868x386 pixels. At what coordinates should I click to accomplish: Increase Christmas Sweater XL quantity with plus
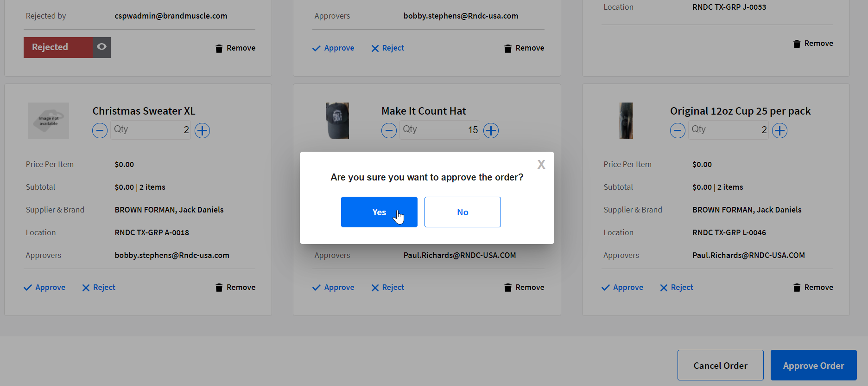point(202,131)
